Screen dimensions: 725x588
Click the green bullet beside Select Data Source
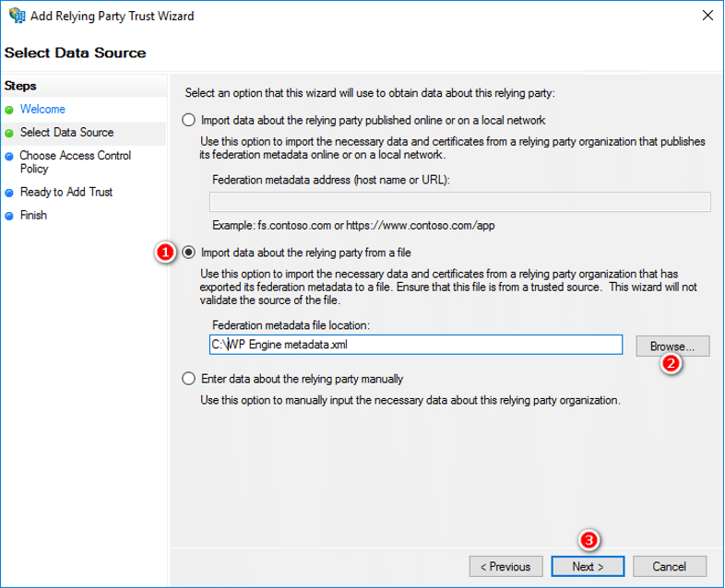pyautogui.click(x=9, y=133)
